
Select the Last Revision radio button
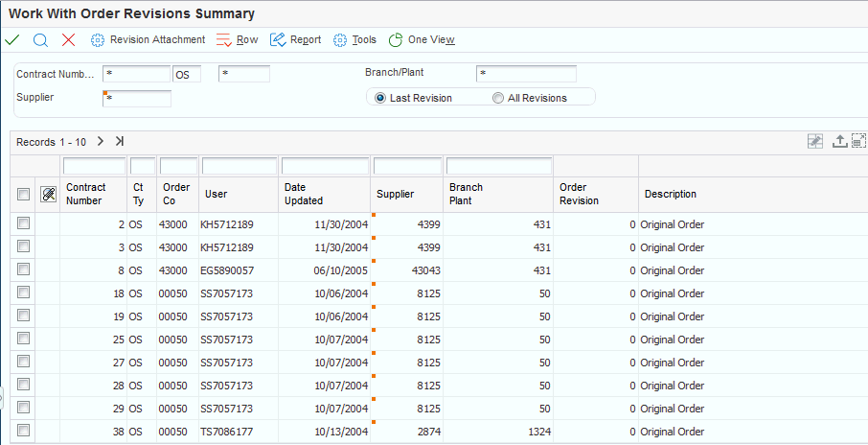(380, 98)
